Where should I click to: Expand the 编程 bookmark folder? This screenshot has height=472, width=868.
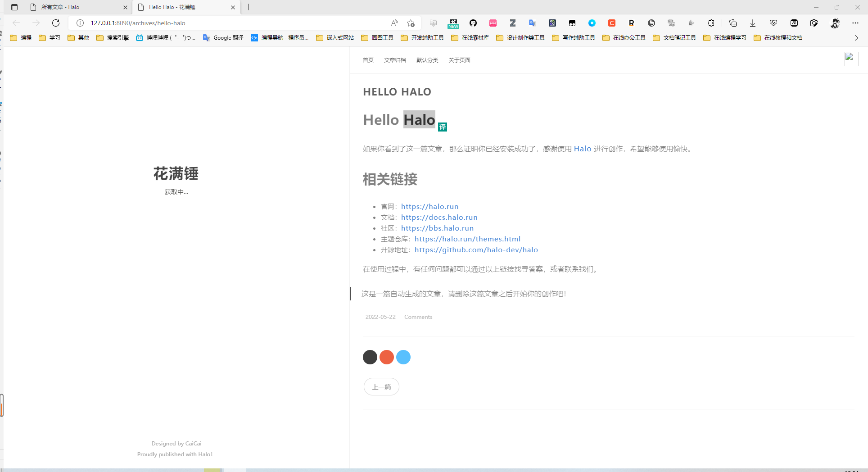pos(21,38)
